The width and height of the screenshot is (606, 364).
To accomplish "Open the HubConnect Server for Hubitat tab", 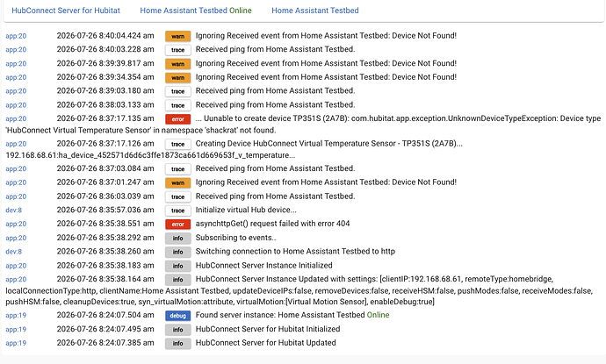I will click(66, 11).
